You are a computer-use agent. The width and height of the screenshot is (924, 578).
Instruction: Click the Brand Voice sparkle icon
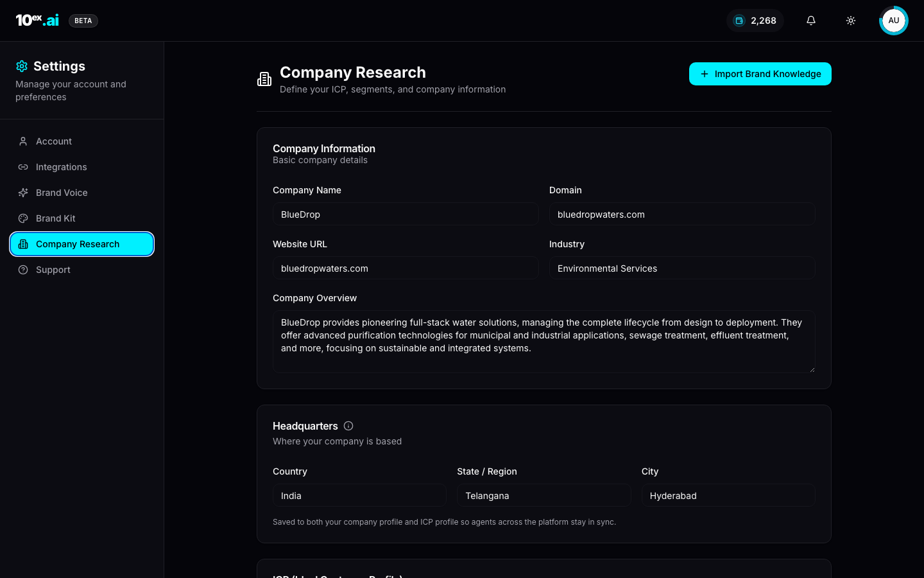(23, 193)
